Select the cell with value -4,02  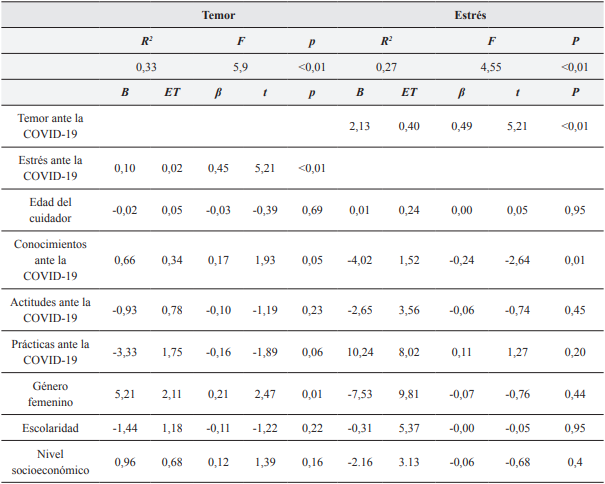[361, 259]
